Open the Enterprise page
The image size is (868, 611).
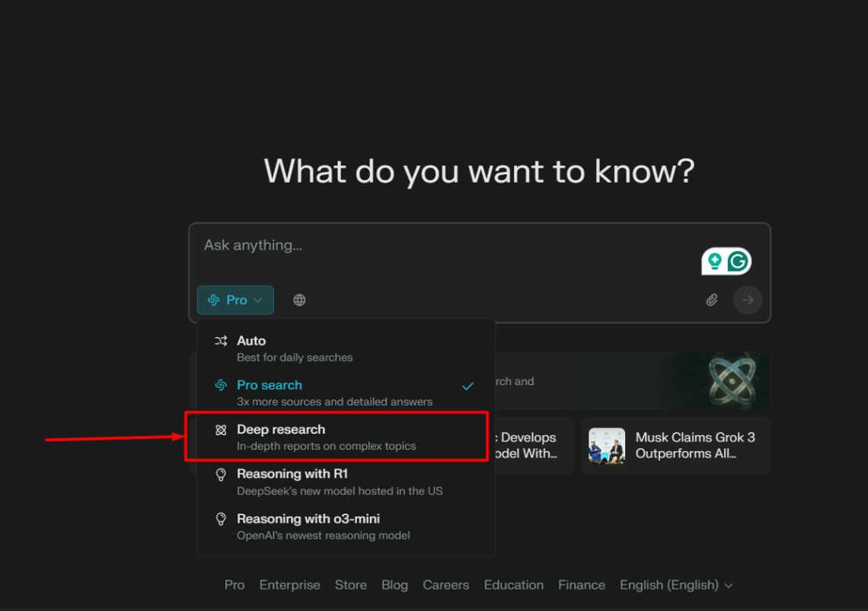click(289, 585)
